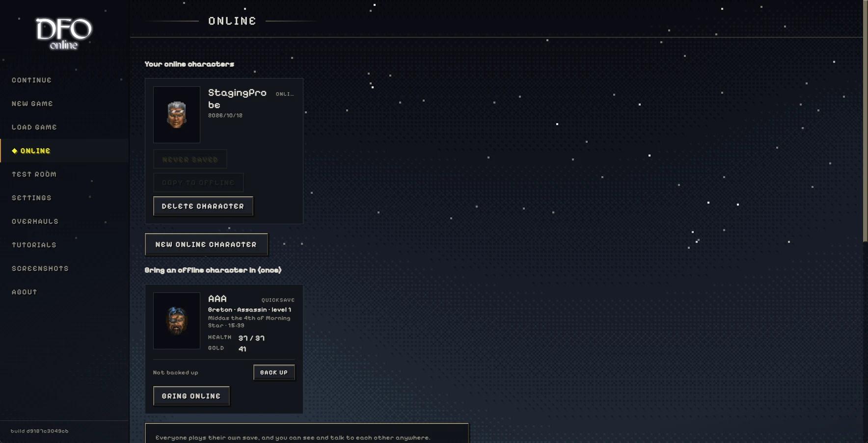
Task: Click the Back Up button
Action: point(274,372)
